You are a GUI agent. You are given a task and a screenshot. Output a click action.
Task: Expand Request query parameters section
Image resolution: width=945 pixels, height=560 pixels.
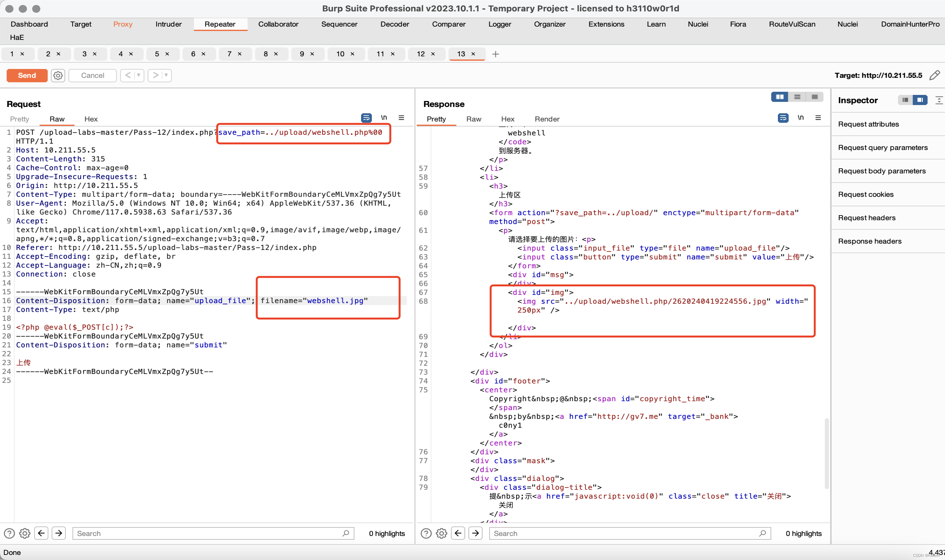(x=883, y=147)
